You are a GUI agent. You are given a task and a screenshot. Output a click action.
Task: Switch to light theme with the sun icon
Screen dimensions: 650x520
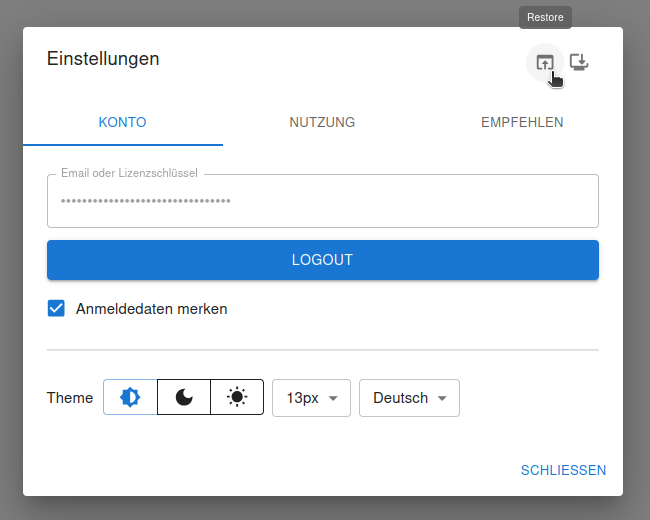click(x=237, y=397)
